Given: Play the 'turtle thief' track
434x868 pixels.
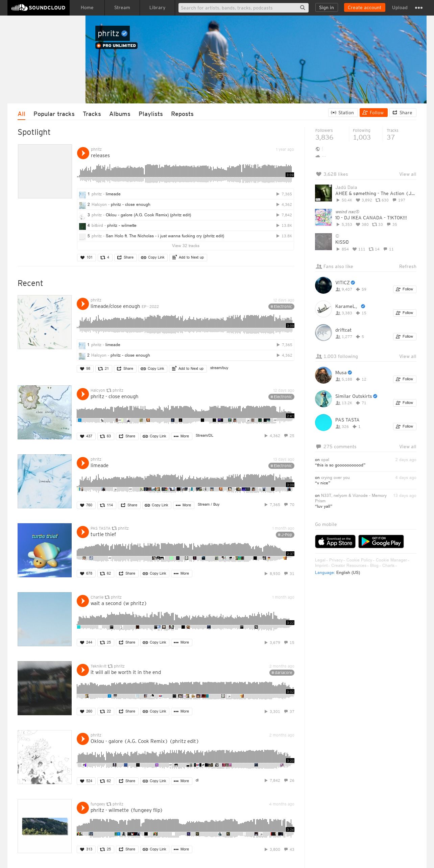Looking at the screenshot, I should coord(83,532).
